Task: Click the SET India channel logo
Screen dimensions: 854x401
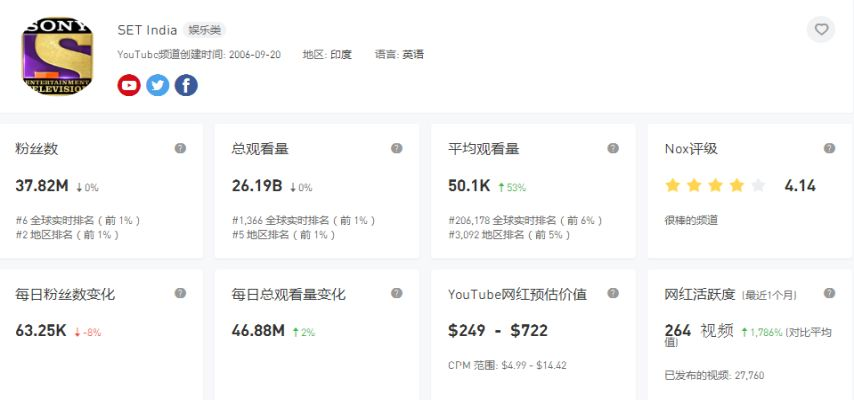Action: click(x=57, y=56)
